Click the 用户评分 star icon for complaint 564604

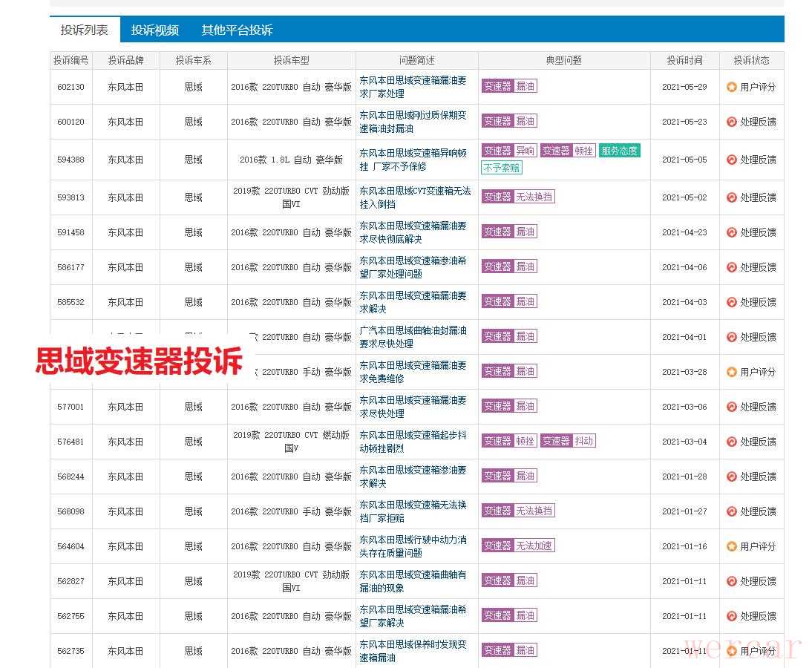732,546
